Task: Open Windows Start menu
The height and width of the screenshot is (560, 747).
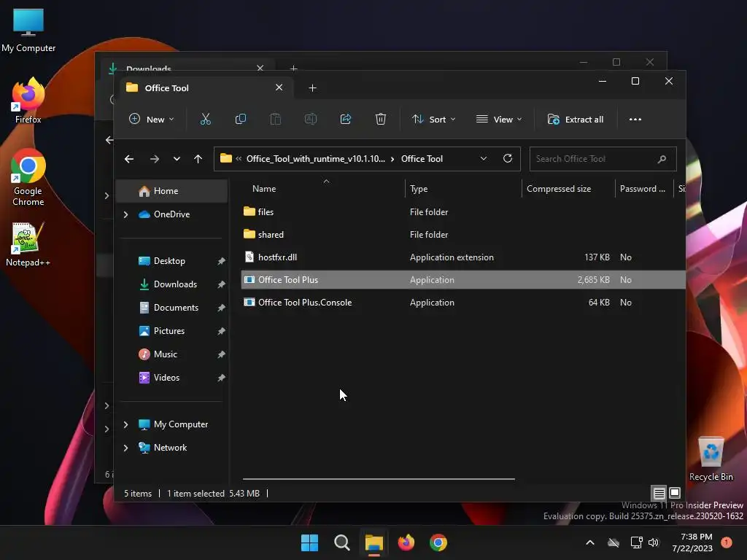Action: pos(309,542)
